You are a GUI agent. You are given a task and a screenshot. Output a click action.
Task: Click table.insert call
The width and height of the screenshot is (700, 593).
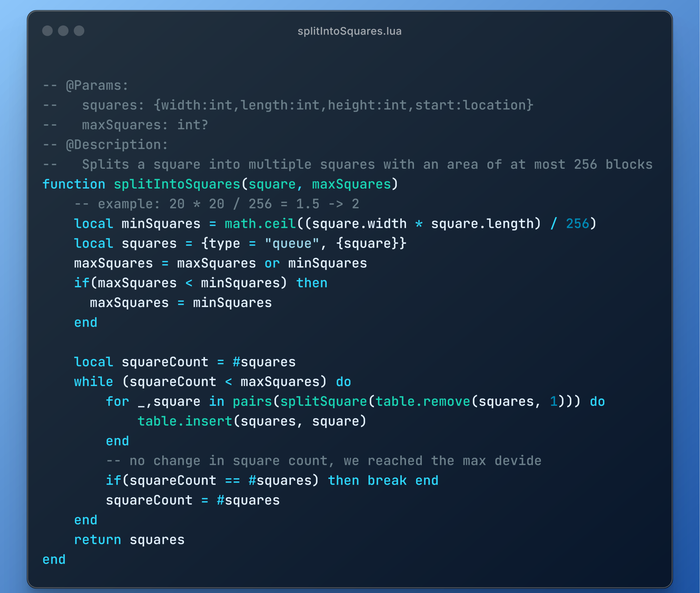pyautogui.click(x=185, y=421)
